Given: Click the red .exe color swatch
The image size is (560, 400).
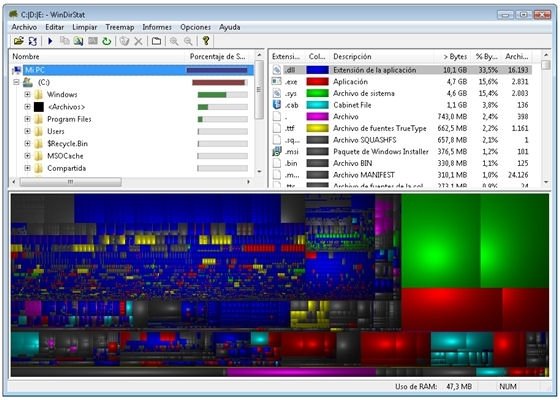Looking at the screenshot, I should pos(318,81).
